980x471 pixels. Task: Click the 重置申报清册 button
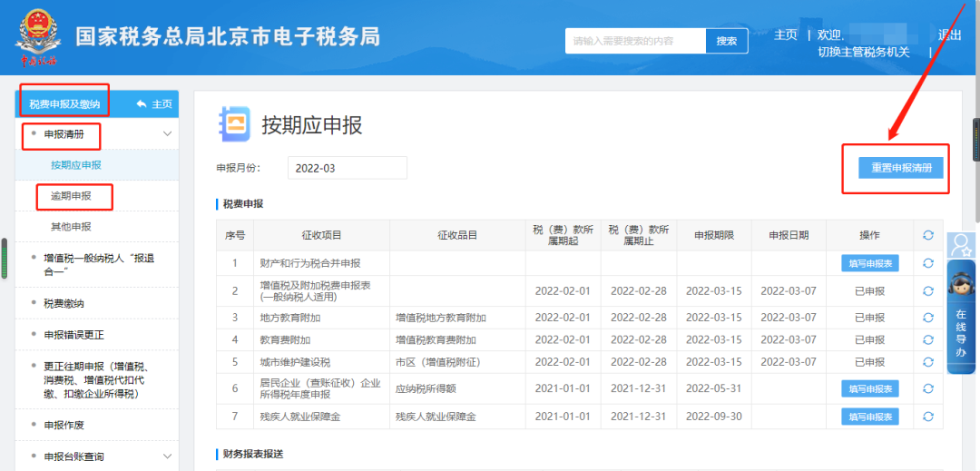pos(901,168)
